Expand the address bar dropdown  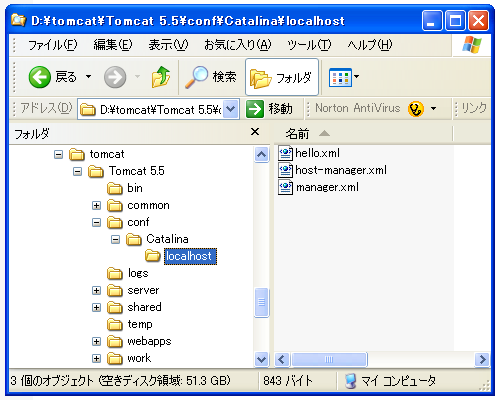[231, 109]
